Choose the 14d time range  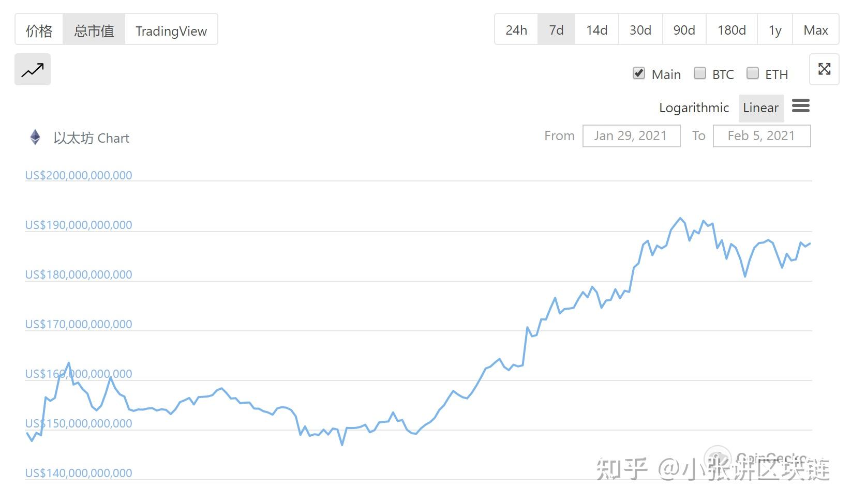[x=597, y=30]
